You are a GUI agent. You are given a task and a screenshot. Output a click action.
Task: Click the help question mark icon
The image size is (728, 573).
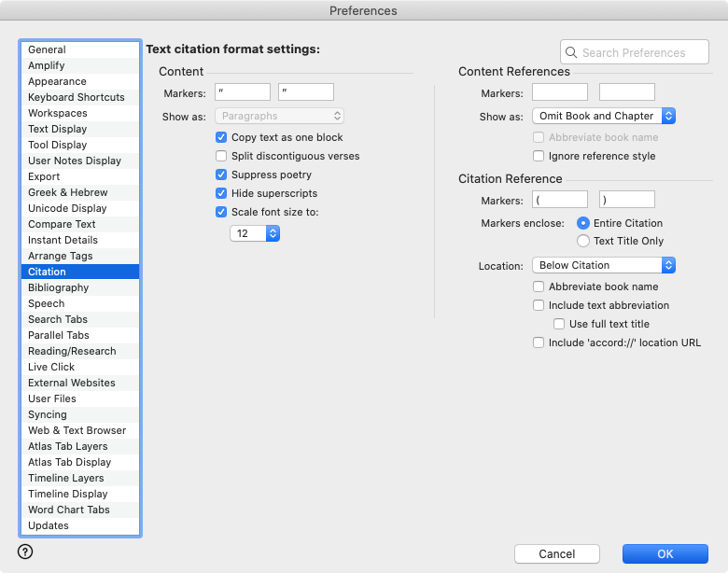point(25,552)
